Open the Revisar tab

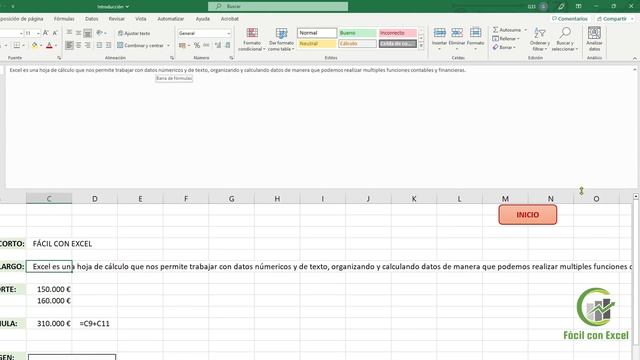point(116,19)
